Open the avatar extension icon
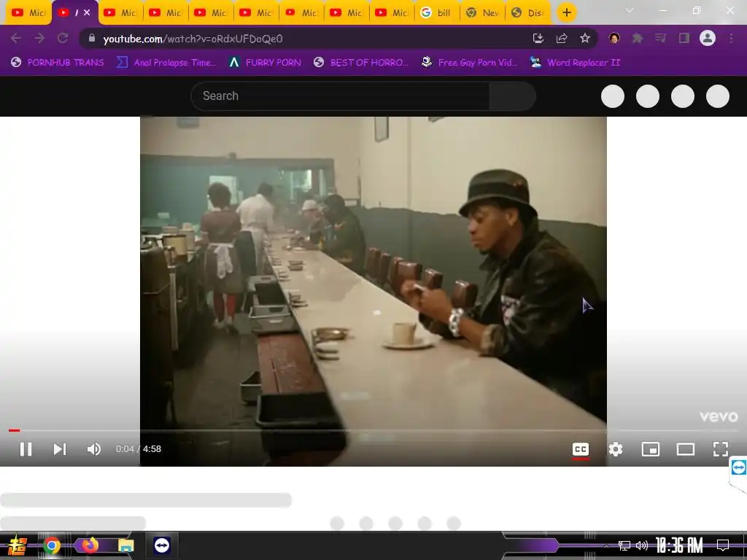Screen dimensions: 747x560 click(614, 38)
